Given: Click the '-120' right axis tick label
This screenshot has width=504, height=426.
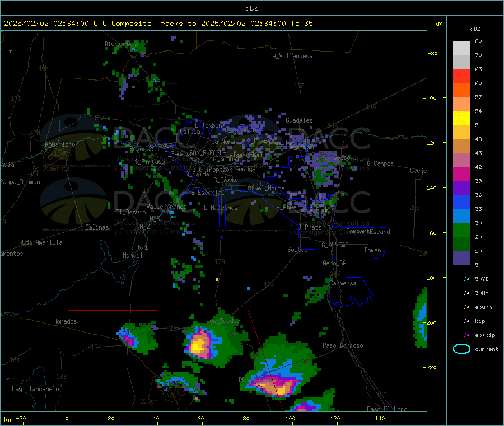Looking at the screenshot, I should tap(430, 143).
